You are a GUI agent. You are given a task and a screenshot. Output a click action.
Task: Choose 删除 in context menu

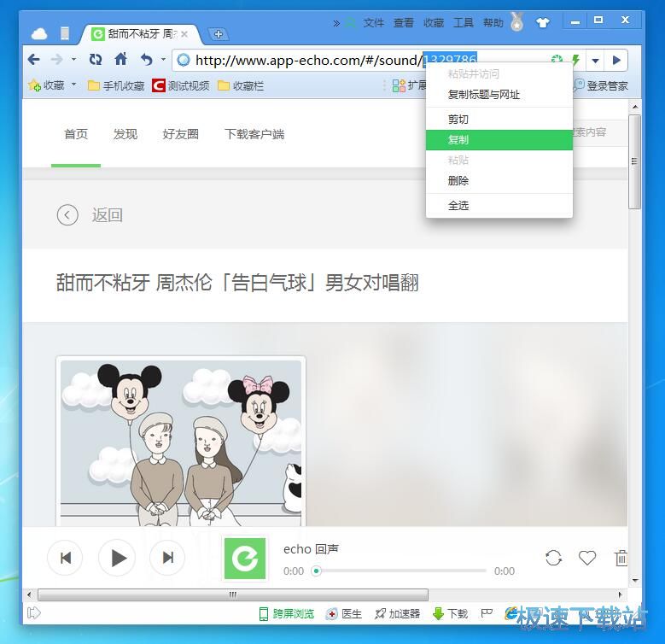pos(499,181)
